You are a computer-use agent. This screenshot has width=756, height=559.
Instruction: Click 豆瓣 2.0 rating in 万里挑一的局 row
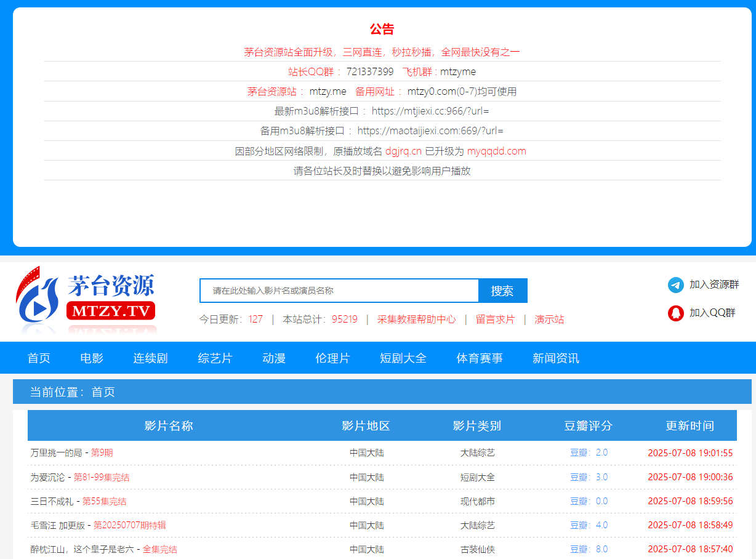pos(589,452)
